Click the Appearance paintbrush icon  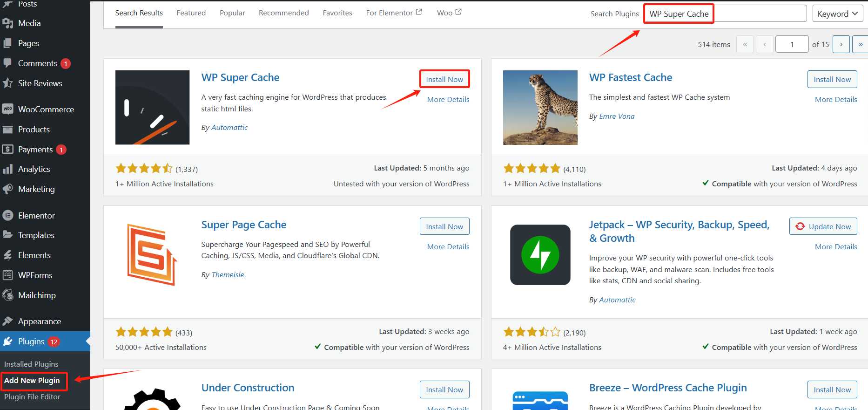pyautogui.click(x=7, y=321)
